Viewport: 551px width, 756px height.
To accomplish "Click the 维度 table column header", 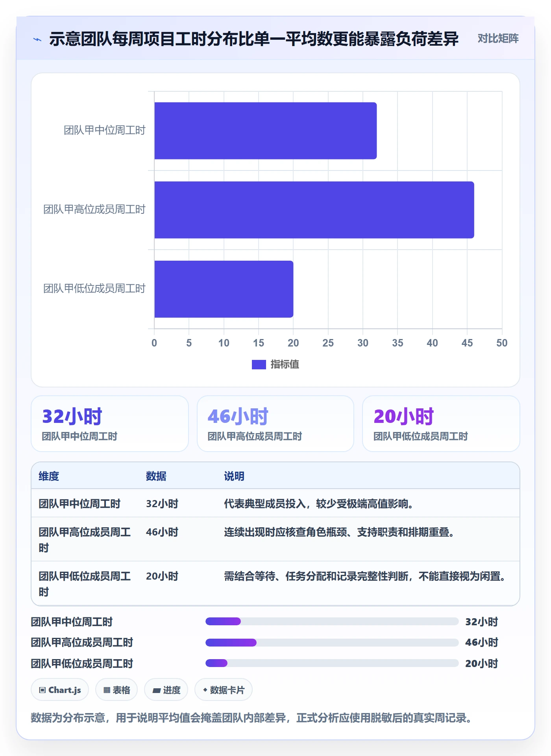I will click(x=49, y=476).
